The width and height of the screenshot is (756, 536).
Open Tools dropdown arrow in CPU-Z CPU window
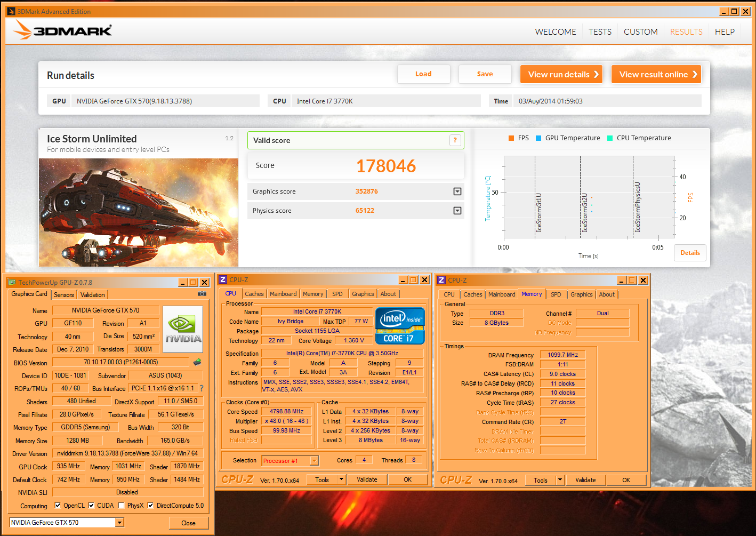pos(341,479)
